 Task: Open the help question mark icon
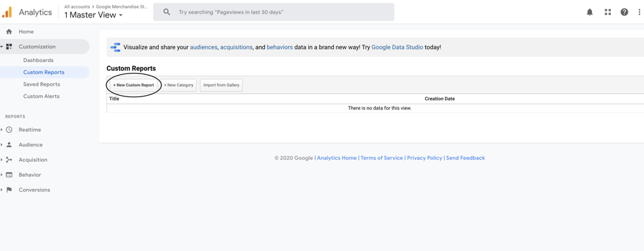coord(624,12)
